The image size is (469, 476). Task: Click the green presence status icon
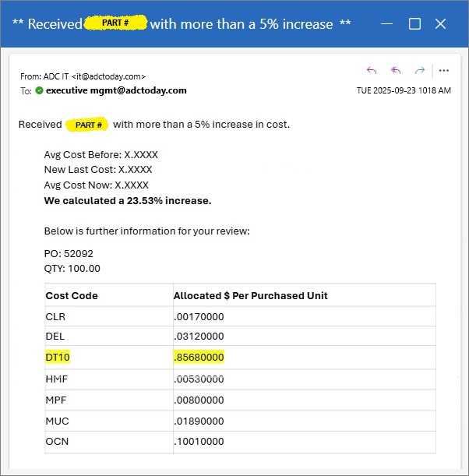tap(39, 90)
